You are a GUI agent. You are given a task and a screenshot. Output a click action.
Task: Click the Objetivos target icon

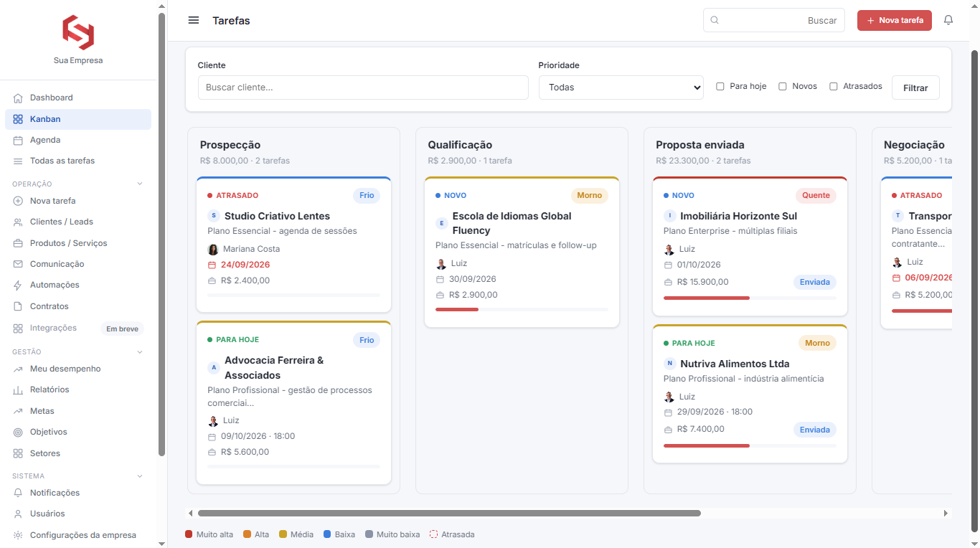click(18, 432)
